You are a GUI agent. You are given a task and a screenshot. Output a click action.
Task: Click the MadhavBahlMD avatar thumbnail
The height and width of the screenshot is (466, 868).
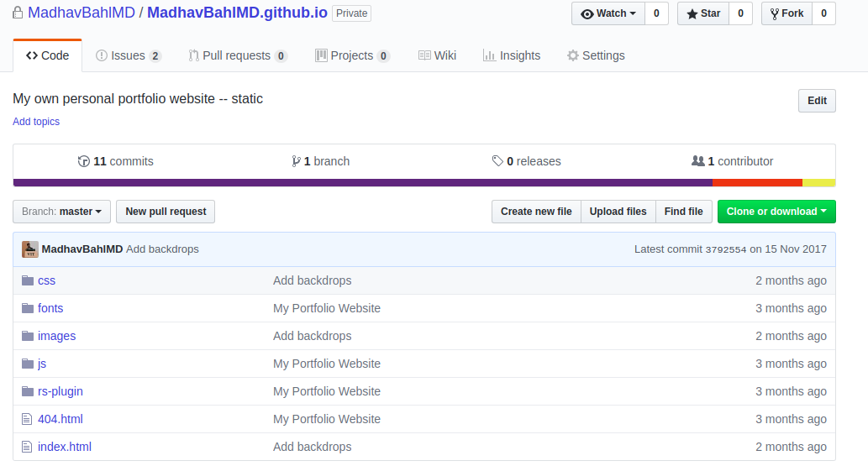(29, 249)
